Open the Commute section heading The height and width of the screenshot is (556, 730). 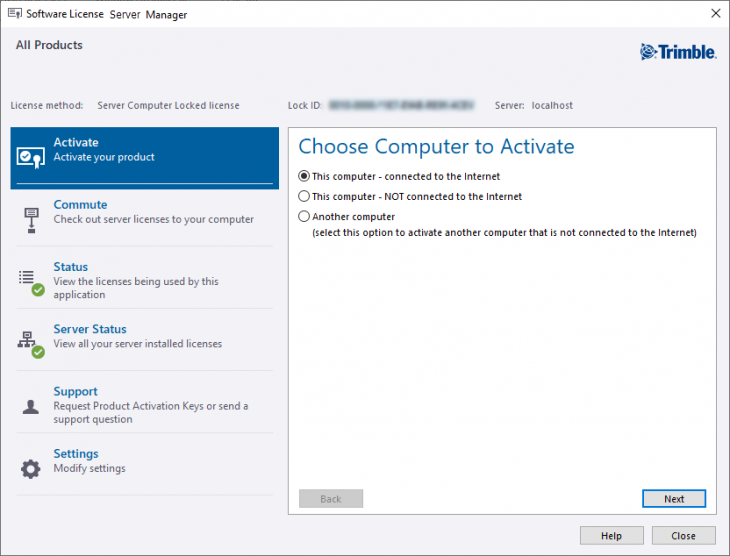(80, 204)
